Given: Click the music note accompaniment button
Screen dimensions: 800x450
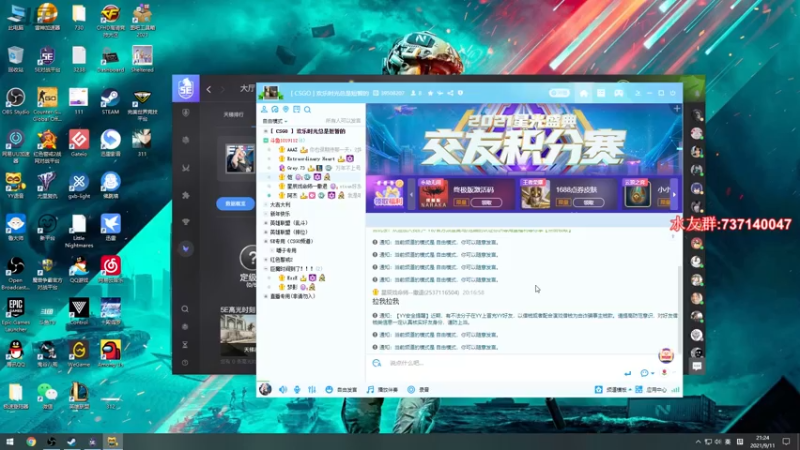Looking at the screenshot, I should [x=382, y=389].
